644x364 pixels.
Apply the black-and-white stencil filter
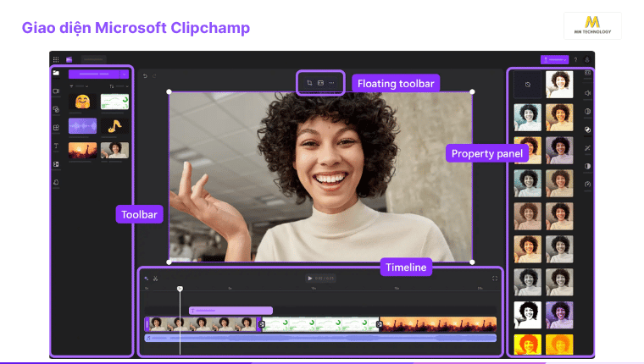pyautogui.click(x=528, y=315)
